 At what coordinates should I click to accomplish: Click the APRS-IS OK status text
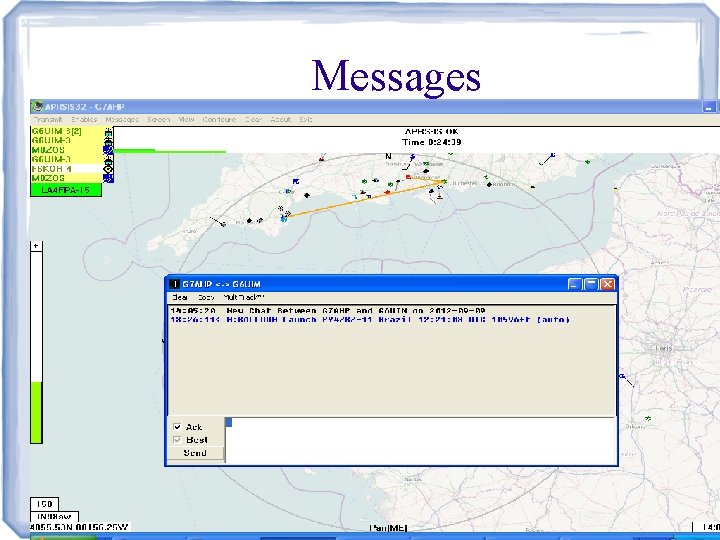[432, 131]
